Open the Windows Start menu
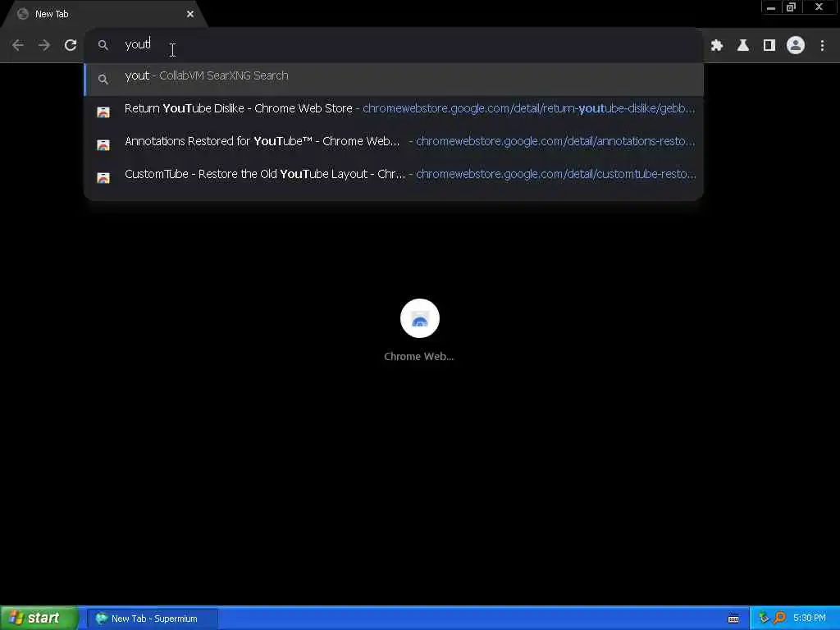The image size is (840, 630). [39, 619]
